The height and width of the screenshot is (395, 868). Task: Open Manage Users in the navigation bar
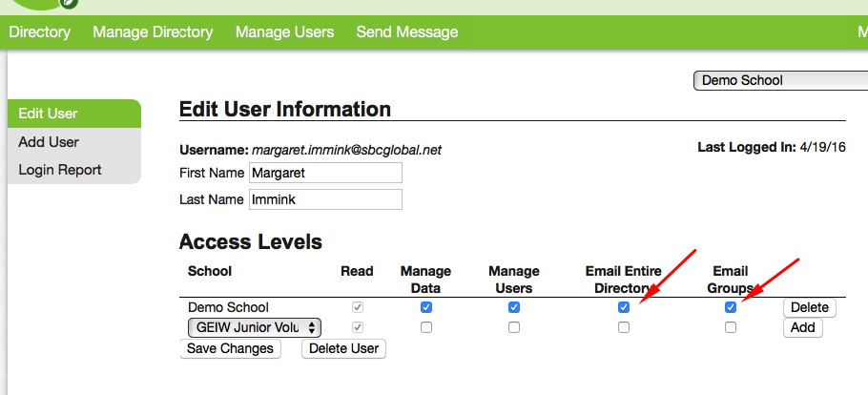(284, 32)
